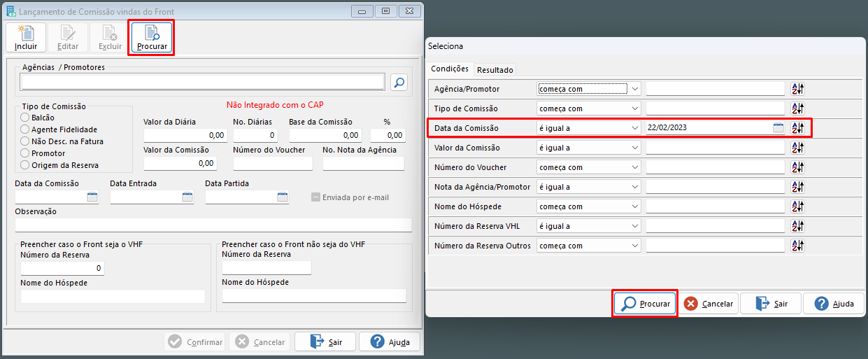Click Nome do Hóspede field under non-VHF section
This screenshot has height=359, width=868.
point(314,295)
